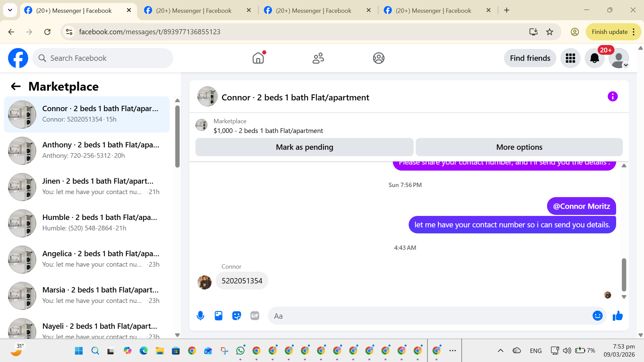Record a voice clip with microphone icon
Viewport: 644px width, 362px height.
point(200,316)
